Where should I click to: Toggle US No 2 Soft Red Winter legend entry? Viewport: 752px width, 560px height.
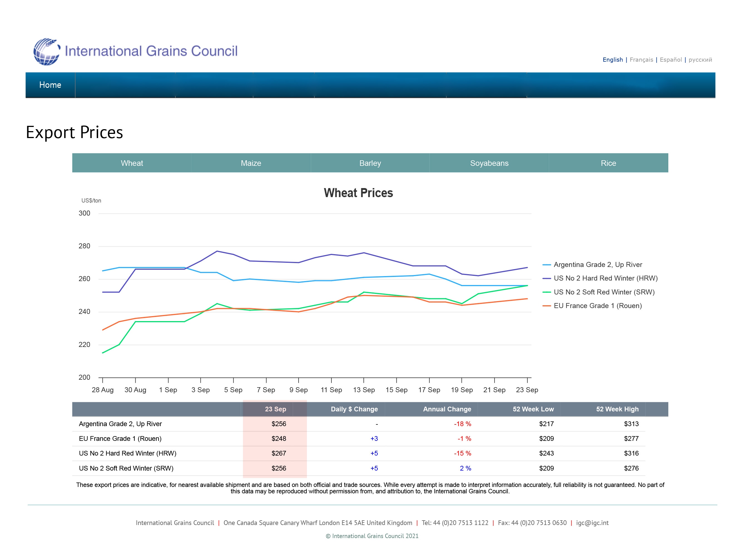598,292
